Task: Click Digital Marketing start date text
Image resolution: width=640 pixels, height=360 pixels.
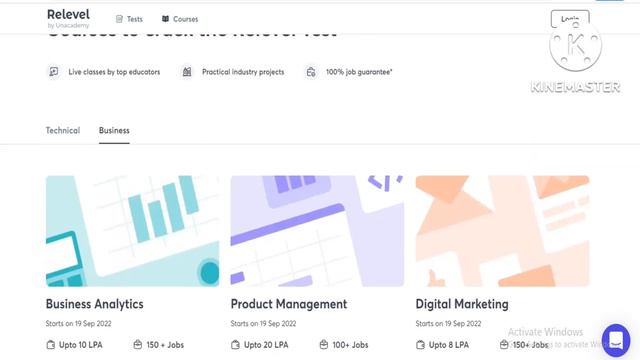Action: (x=448, y=324)
